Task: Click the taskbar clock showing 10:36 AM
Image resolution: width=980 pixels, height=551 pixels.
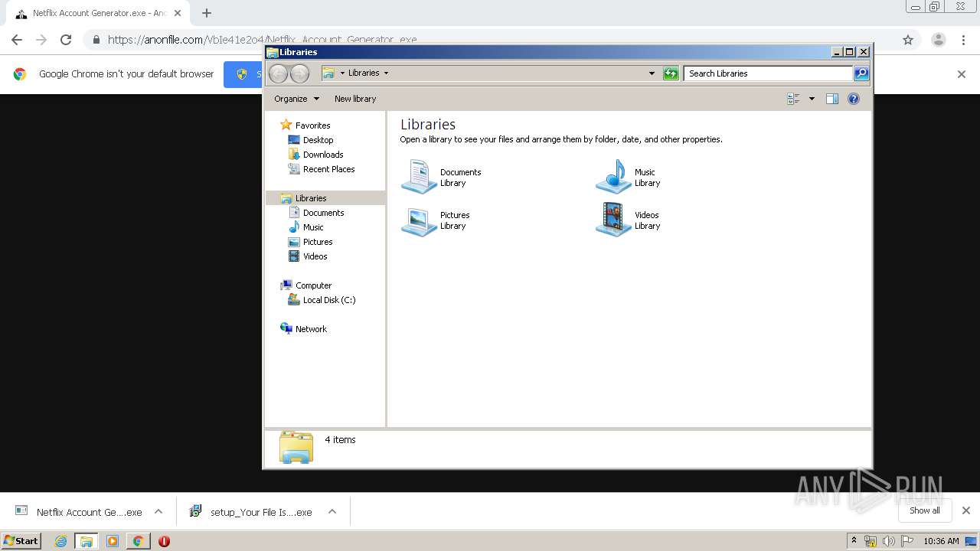Action: [941, 541]
